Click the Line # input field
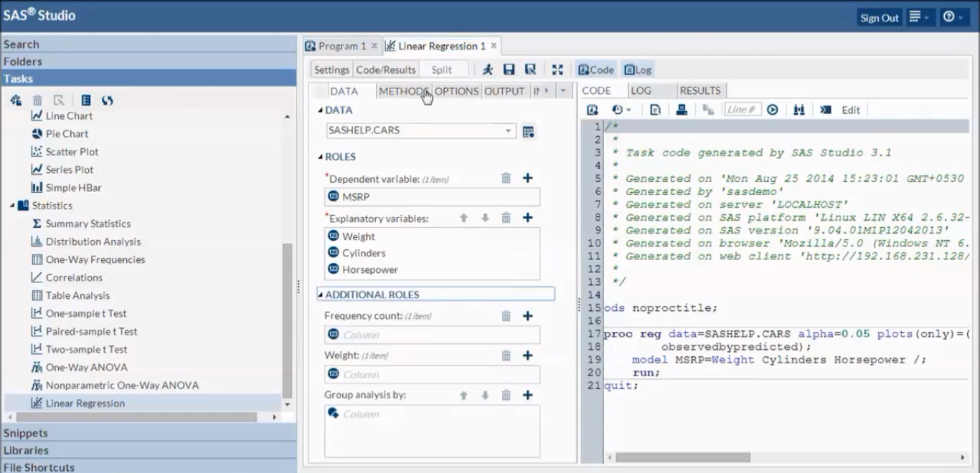Screen dimensions: 980x473 743,110
